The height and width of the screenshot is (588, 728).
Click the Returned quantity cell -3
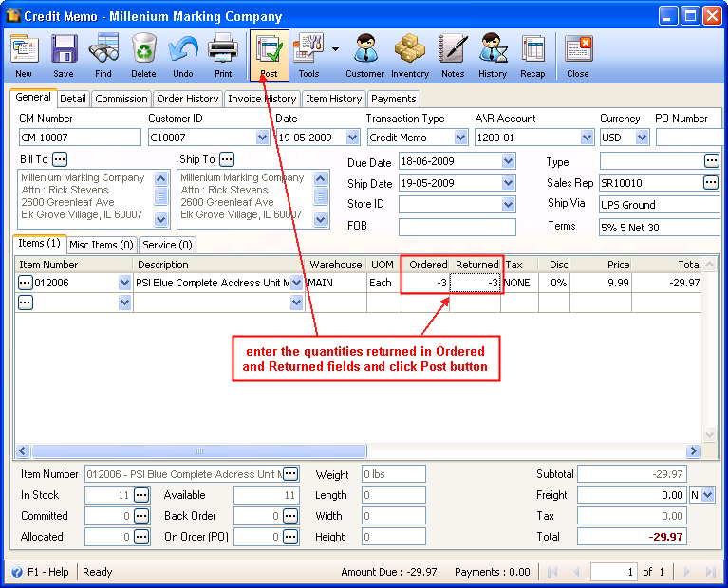point(476,283)
